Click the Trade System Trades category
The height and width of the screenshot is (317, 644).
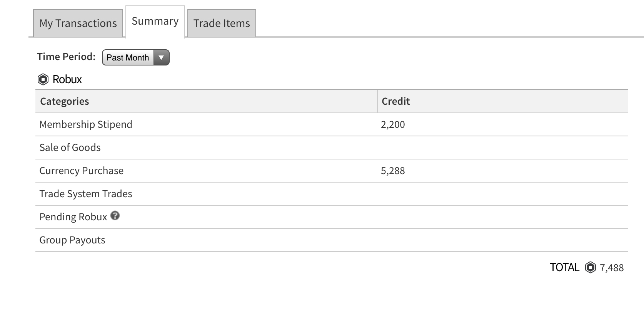(86, 194)
